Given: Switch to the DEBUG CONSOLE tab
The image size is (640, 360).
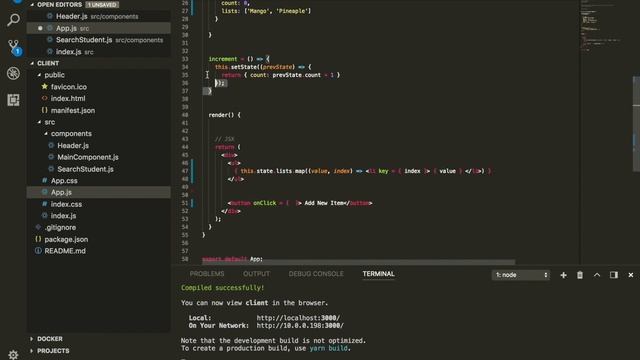Looking at the screenshot, I should coord(316,274).
